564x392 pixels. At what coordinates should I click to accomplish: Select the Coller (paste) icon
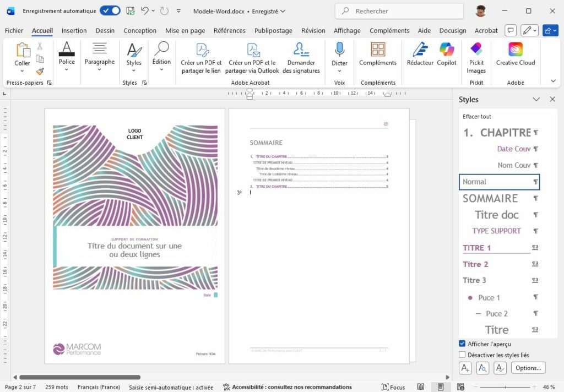pos(21,52)
